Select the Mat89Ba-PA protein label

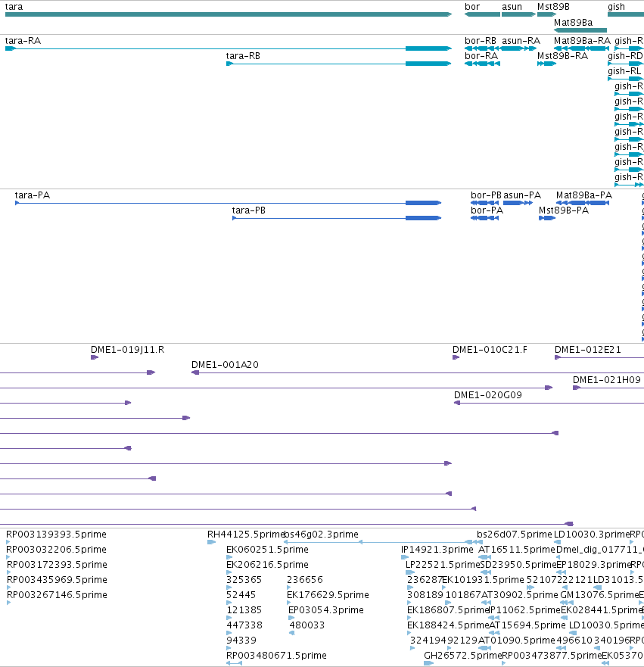click(584, 195)
